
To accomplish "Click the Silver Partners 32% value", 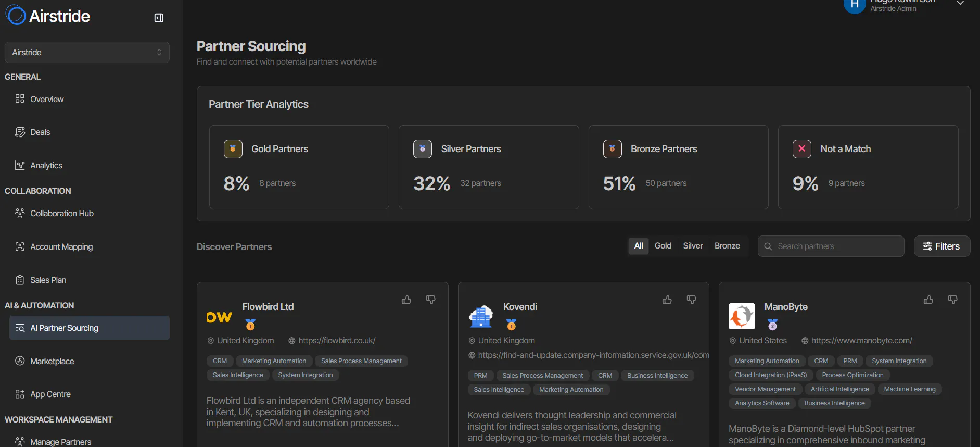I will click(431, 183).
